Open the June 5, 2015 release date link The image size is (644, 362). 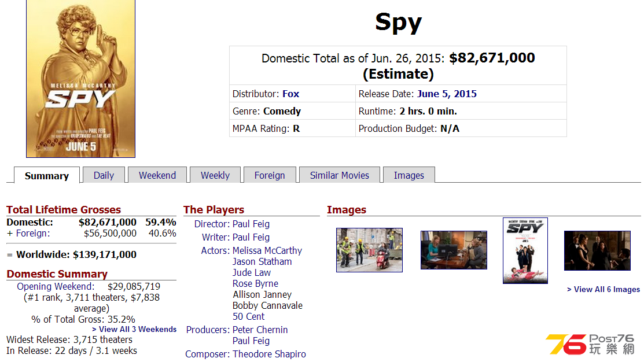tap(447, 94)
